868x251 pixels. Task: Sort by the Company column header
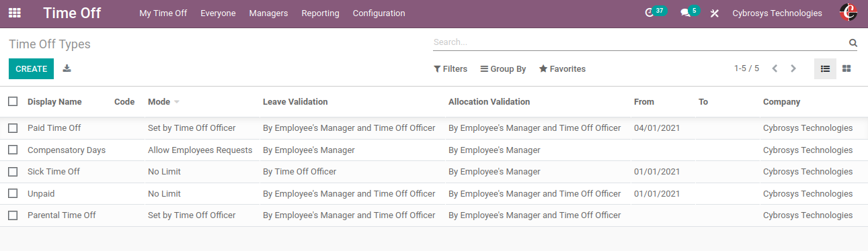[x=781, y=102]
